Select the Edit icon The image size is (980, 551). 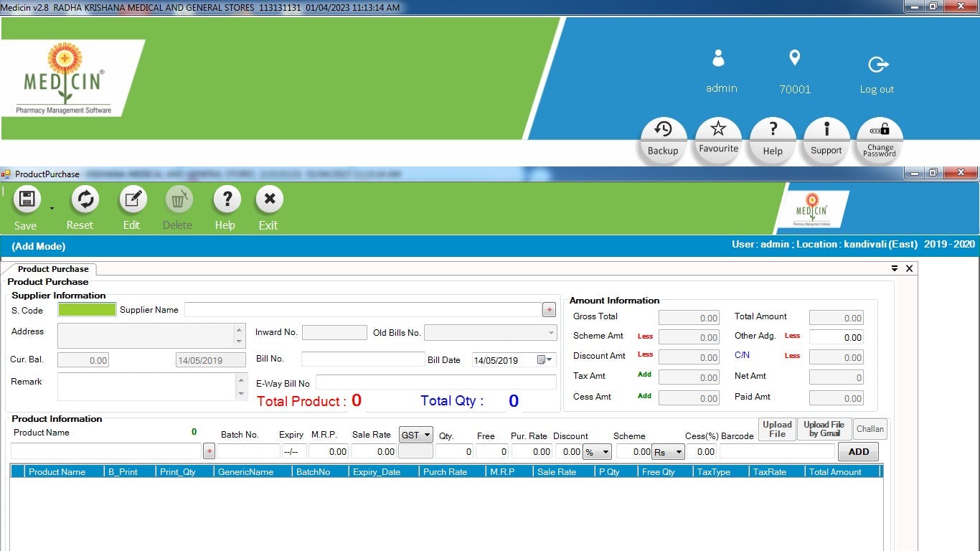tap(132, 200)
